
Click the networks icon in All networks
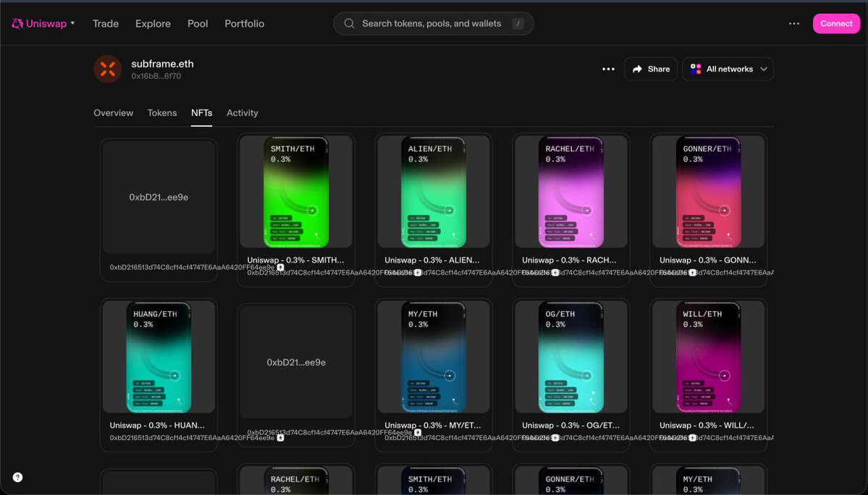pyautogui.click(x=696, y=69)
